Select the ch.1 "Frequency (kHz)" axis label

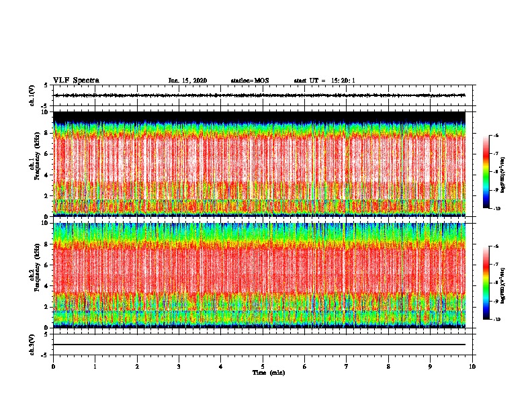[x=37, y=156]
